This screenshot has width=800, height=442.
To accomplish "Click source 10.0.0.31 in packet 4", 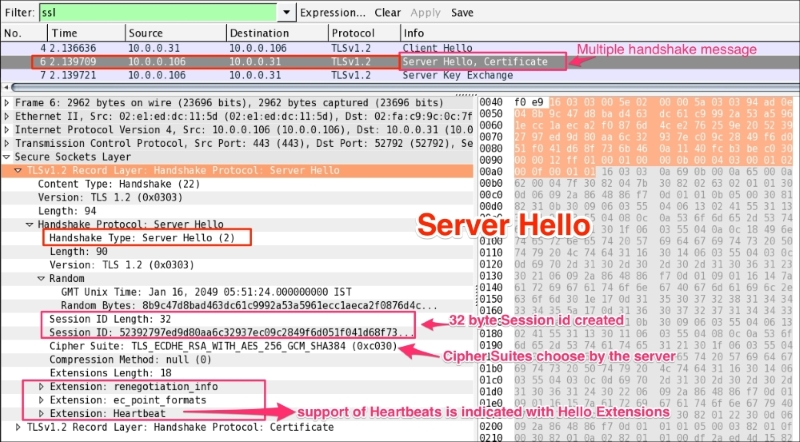I will coord(154,48).
